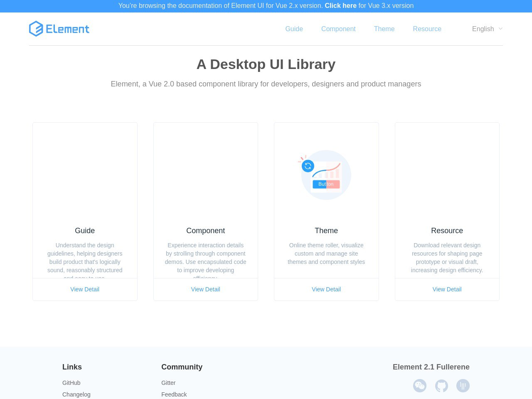Click the Component card description text
Screen dimensions: 532x399
(206, 260)
